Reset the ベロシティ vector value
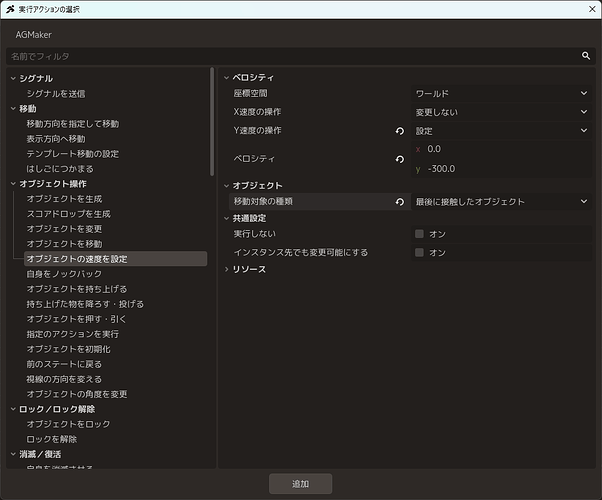This screenshot has width=602, height=500. click(x=400, y=159)
